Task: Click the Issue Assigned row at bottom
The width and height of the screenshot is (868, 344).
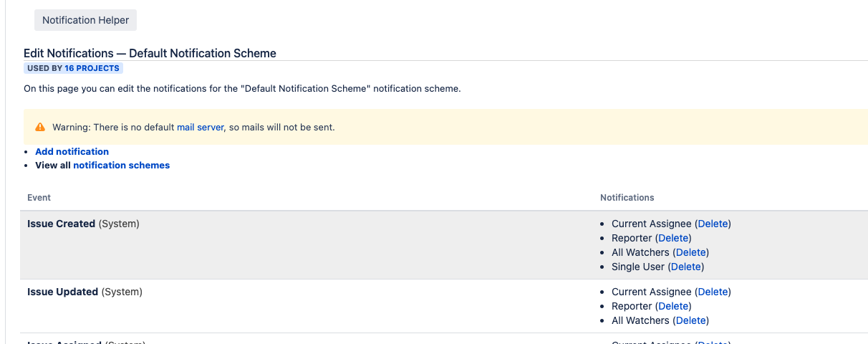Action: pos(444,339)
